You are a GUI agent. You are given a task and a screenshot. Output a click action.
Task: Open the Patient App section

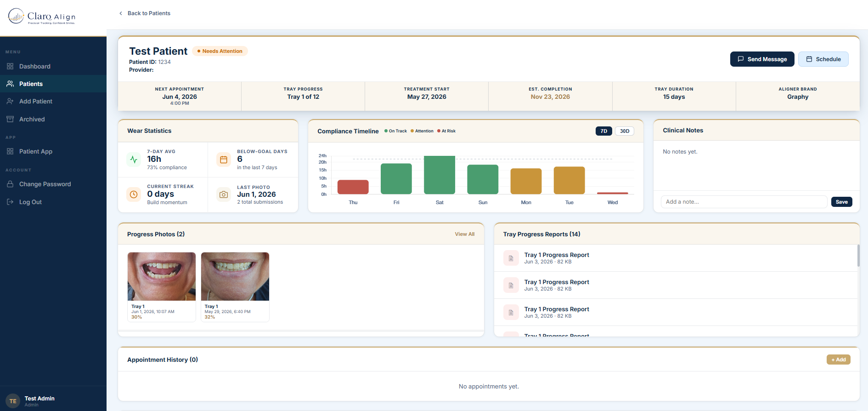click(x=53, y=151)
